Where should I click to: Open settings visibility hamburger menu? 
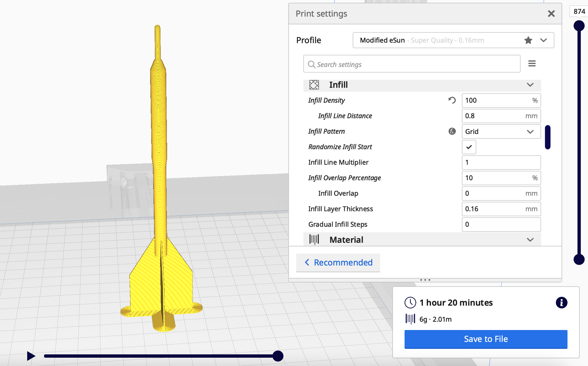[532, 64]
